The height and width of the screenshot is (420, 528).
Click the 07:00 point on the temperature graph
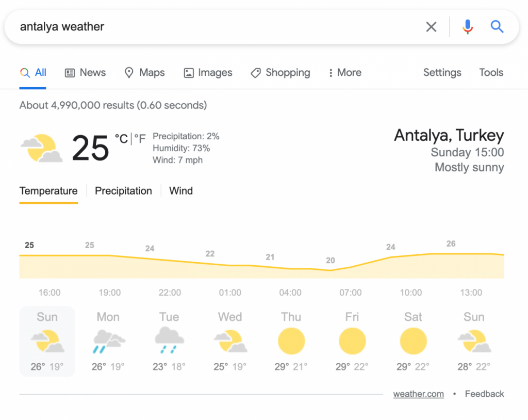pos(351,268)
